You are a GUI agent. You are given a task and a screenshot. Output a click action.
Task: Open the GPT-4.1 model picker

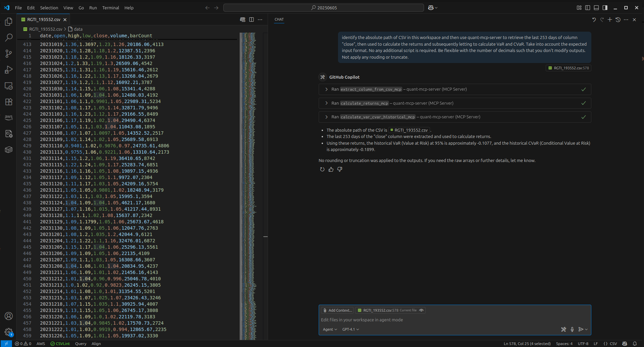click(350, 329)
